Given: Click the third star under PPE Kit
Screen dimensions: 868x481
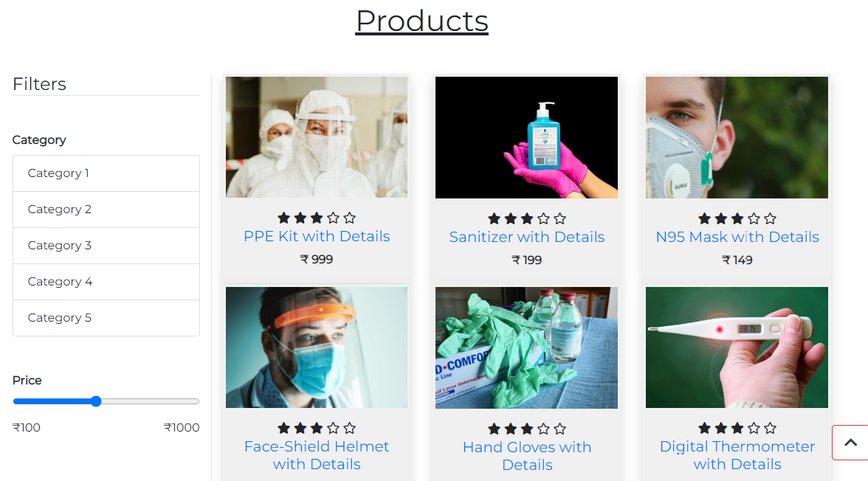Looking at the screenshot, I should coord(317,218).
